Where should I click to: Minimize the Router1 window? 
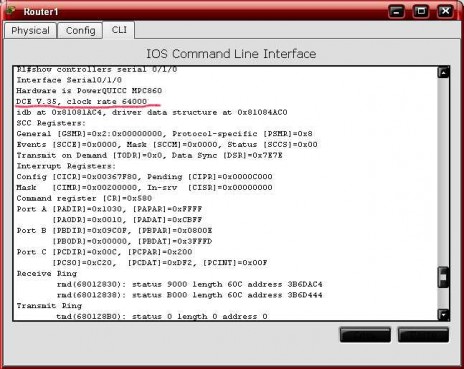pos(396,12)
